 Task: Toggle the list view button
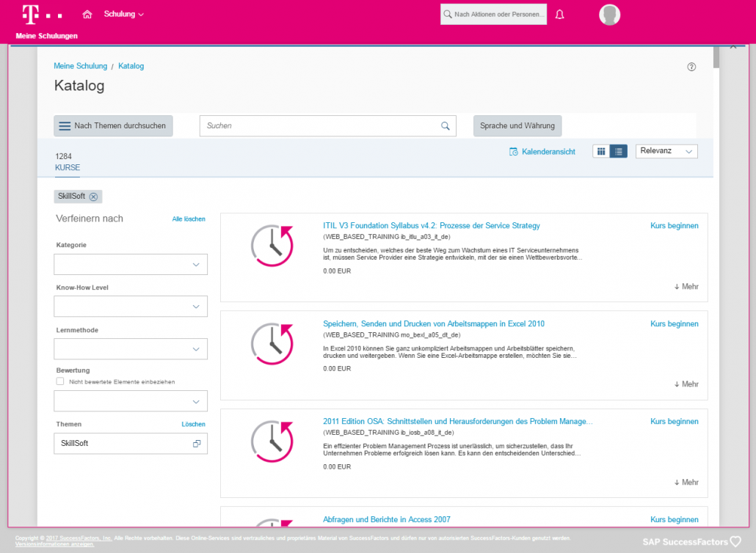coord(618,151)
